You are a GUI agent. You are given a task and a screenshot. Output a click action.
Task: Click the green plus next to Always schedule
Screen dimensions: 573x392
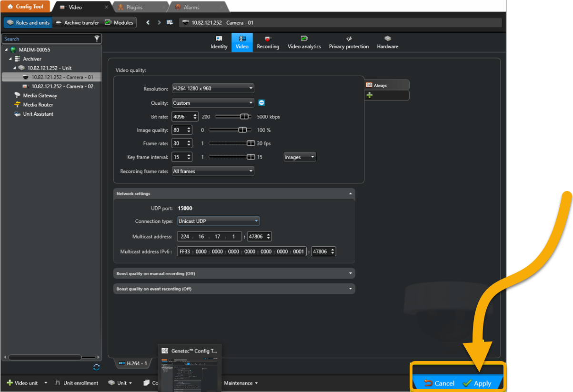point(369,95)
